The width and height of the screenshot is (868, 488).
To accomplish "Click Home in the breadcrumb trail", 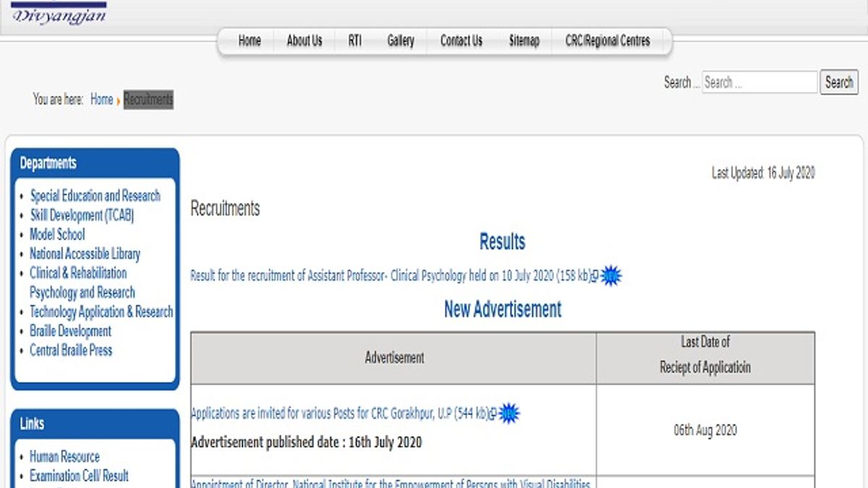I will [x=102, y=100].
